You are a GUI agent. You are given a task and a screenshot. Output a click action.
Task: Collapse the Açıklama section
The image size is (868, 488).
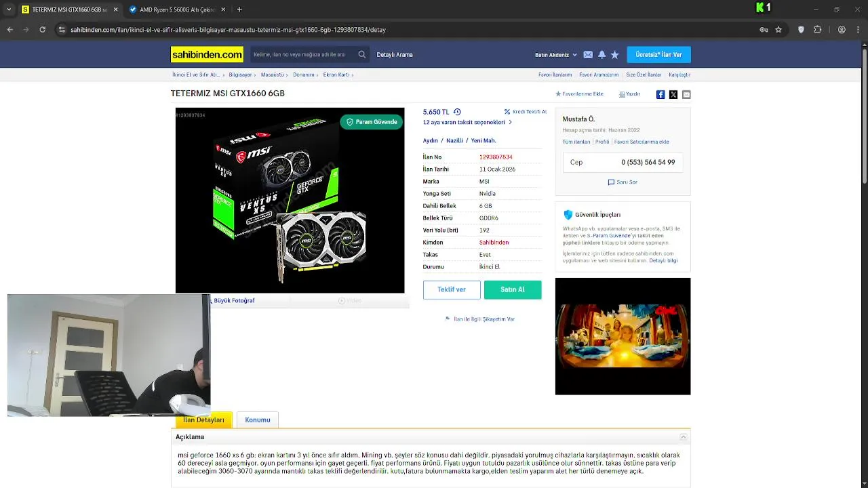click(684, 437)
